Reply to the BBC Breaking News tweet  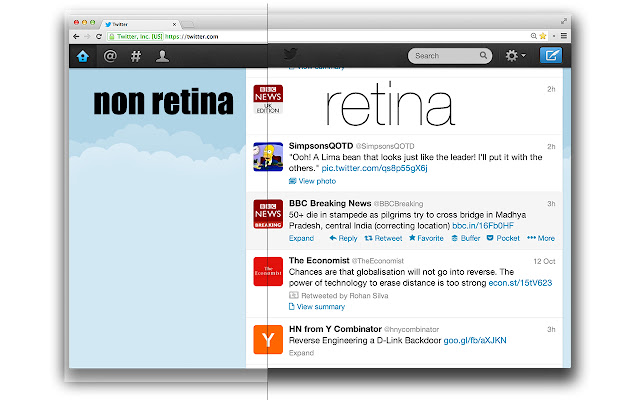point(343,238)
